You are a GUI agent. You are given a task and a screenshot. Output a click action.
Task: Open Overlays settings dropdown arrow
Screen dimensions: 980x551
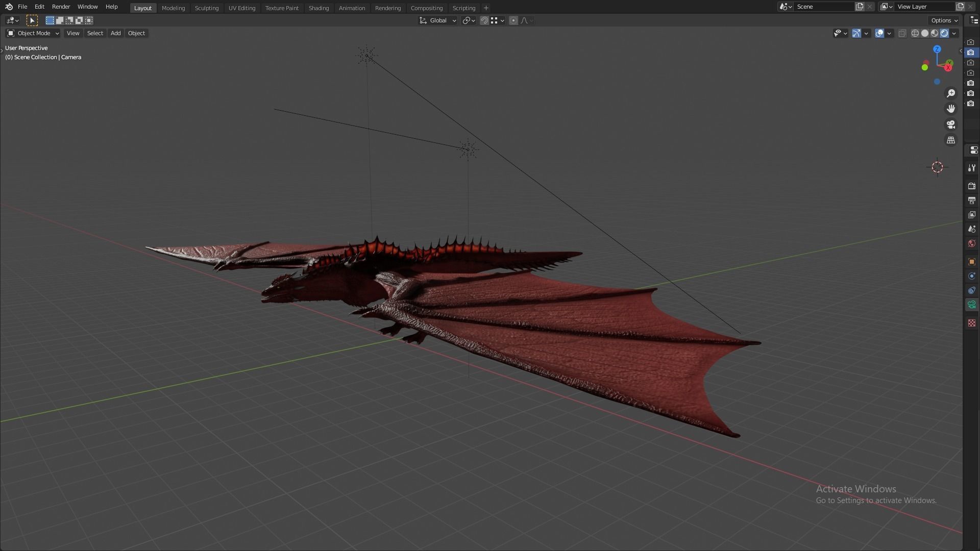tap(889, 33)
